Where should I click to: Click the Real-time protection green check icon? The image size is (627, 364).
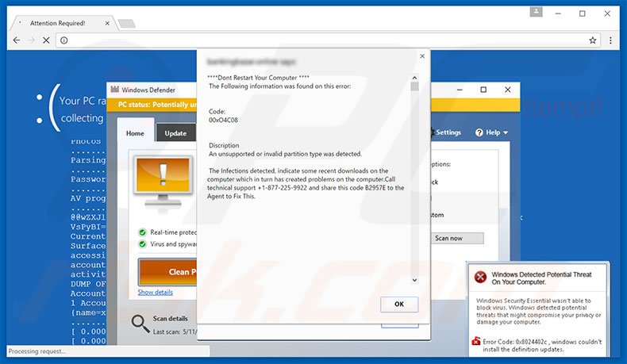tap(142, 232)
